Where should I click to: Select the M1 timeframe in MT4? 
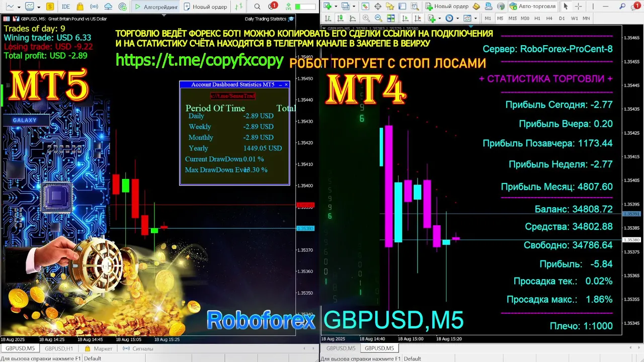(488, 18)
